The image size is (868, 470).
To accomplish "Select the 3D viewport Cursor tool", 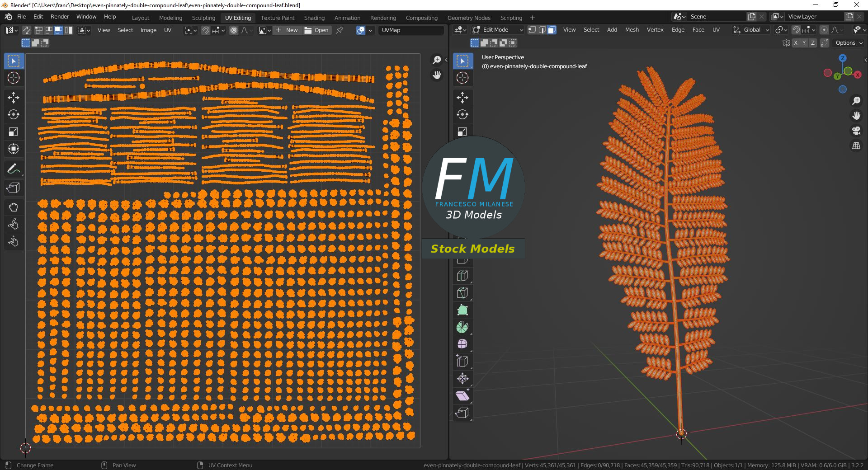I will 462,78.
